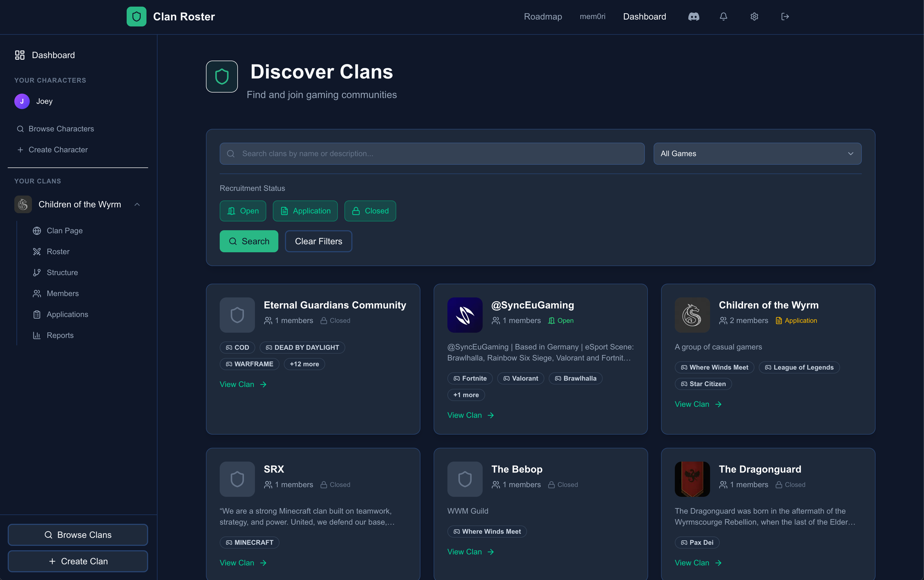This screenshot has height=580, width=924.
Task: Click the Reports chart icon in sidebar
Action: point(36,335)
